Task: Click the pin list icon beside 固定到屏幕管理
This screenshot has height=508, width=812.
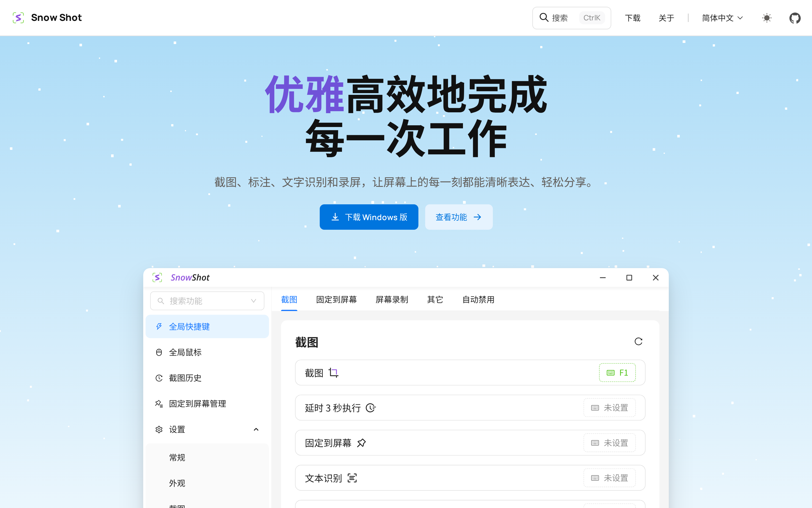Action: [x=159, y=404]
